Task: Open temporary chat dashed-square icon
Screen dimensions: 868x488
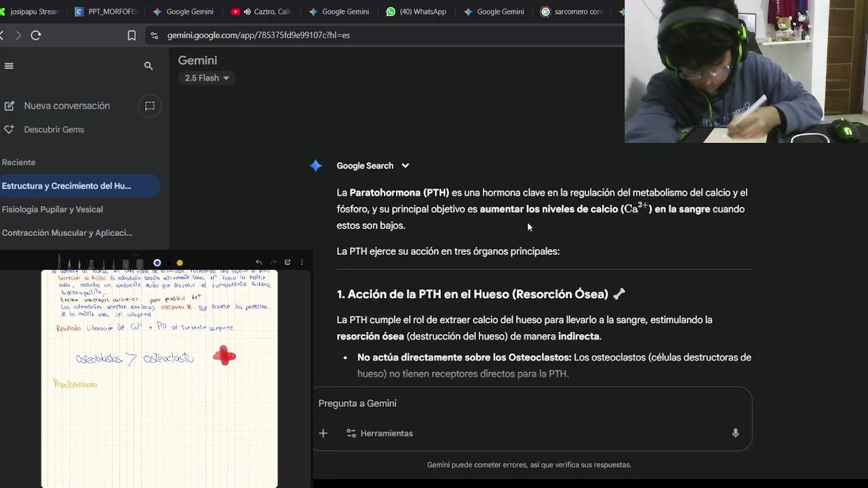Action: tap(150, 106)
